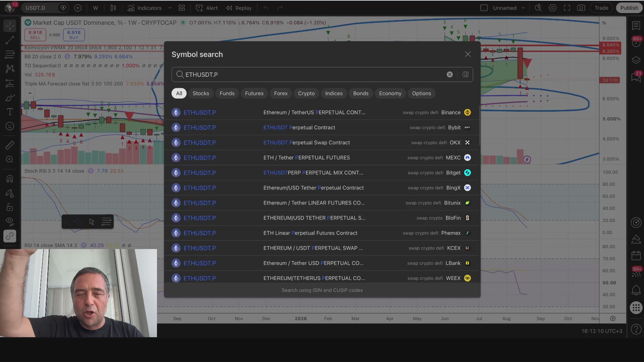Open the calendar panel icon
The image size is (644, 362).
(x=636, y=255)
